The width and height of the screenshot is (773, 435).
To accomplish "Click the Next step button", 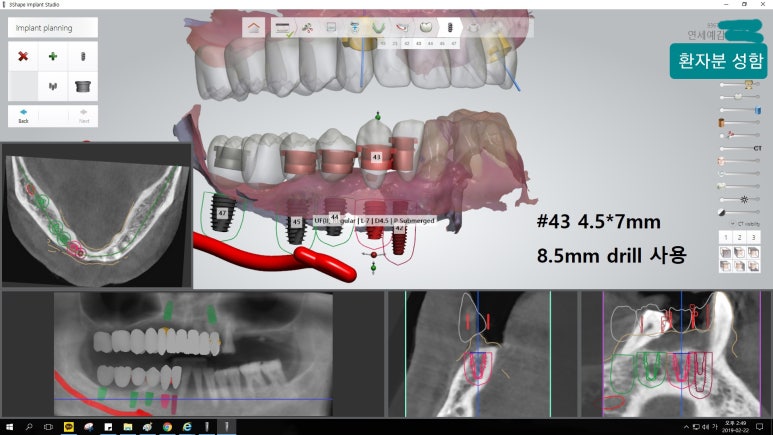I will coord(83,115).
